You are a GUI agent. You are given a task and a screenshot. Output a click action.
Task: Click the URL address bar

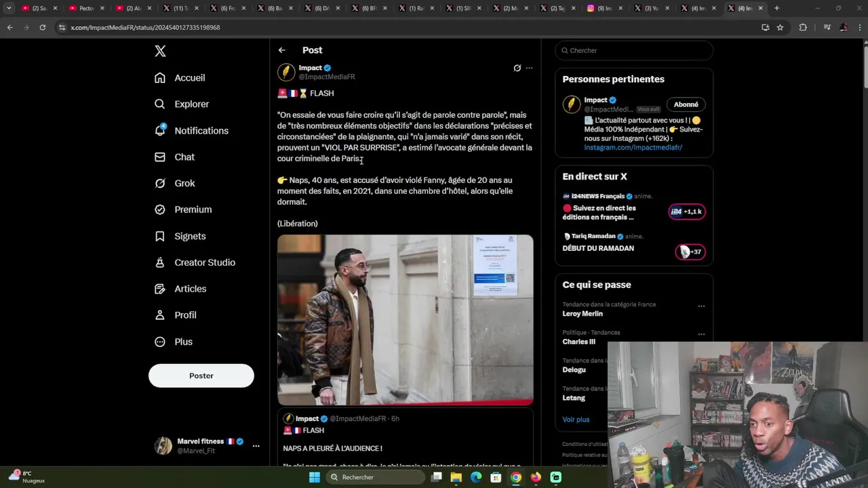(407, 27)
